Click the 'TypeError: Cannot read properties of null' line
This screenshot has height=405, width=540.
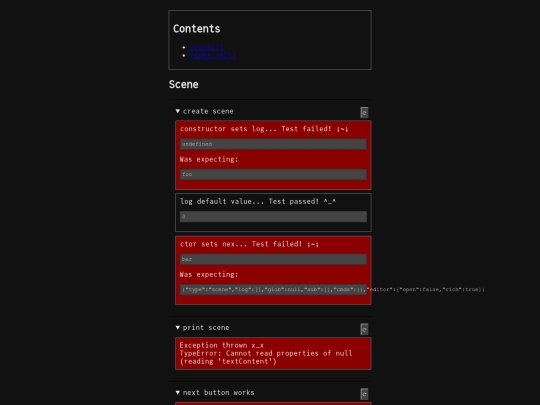(266, 353)
